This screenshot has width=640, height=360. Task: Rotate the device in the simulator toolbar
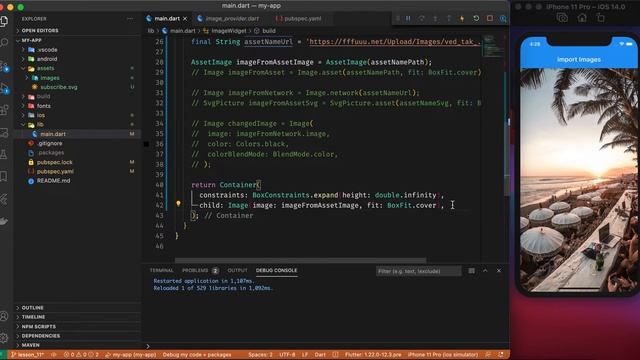[601, 18]
